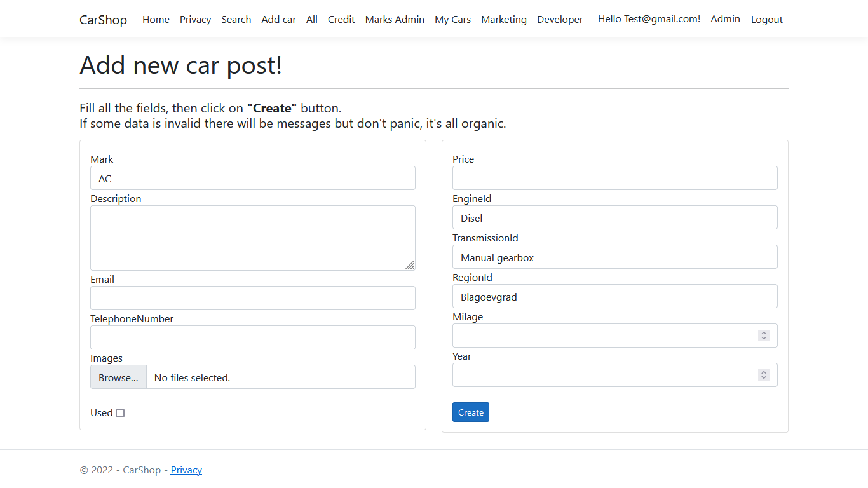Open the EngineId dropdown showing Disel
This screenshot has width=868, height=488.
[614, 217]
